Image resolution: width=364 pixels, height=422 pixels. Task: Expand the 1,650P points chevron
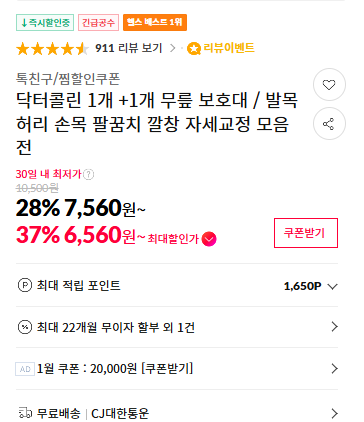click(332, 286)
